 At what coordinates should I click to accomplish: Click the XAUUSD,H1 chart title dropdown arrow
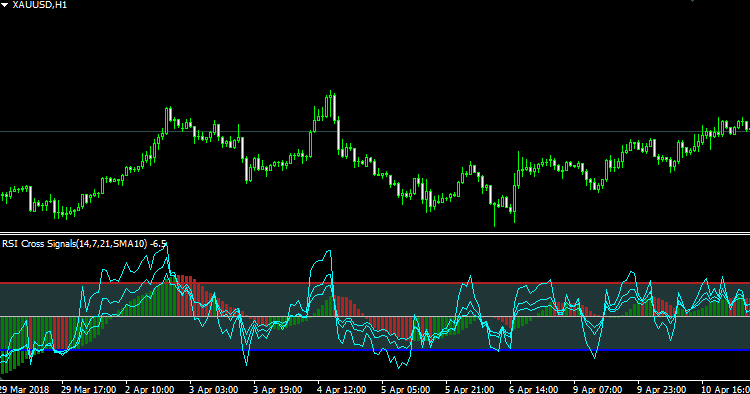tap(4, 5)
